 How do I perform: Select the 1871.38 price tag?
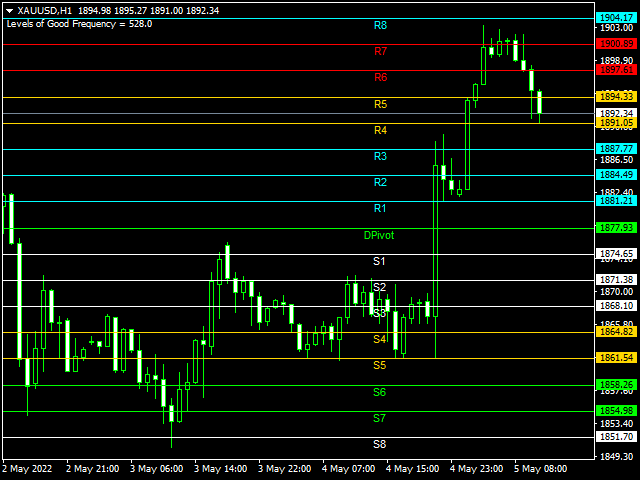[616, 280]
